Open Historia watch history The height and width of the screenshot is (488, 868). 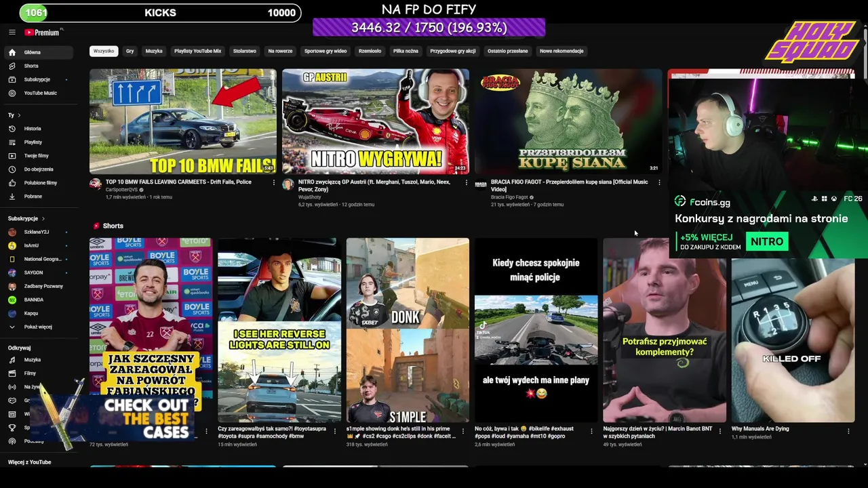click(38, 128)
